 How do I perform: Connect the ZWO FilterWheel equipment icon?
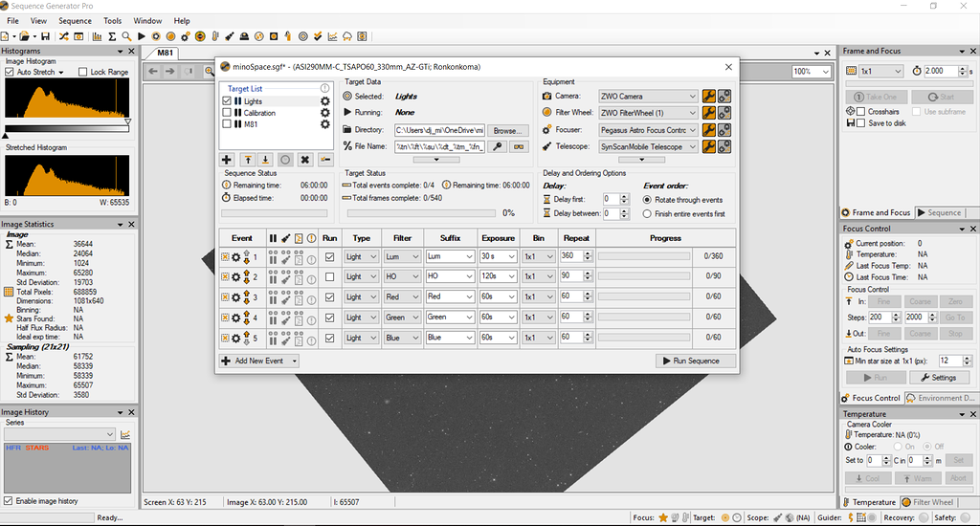tap(724, 113)
